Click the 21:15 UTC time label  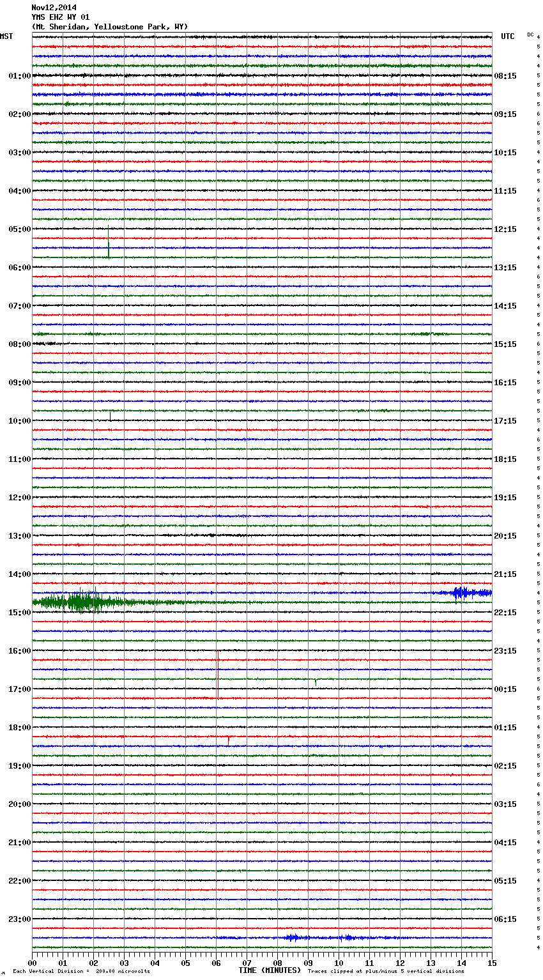pos(505,574)
